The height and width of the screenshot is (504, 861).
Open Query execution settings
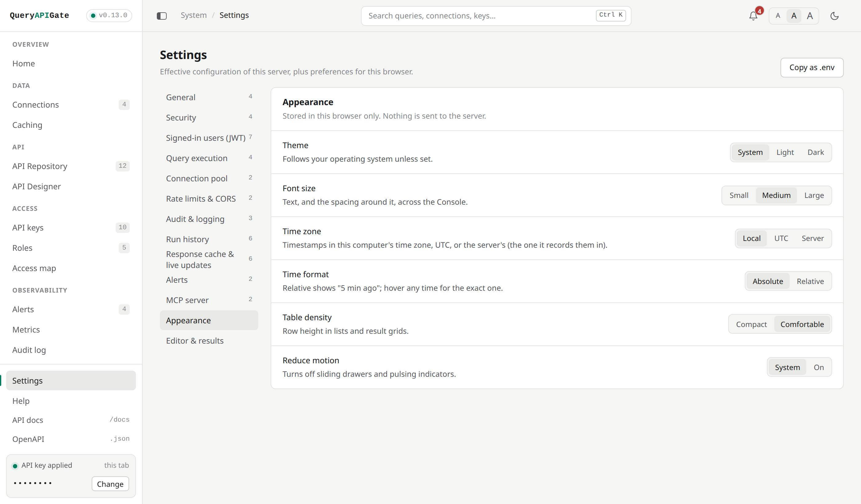[x=209, y=158]
